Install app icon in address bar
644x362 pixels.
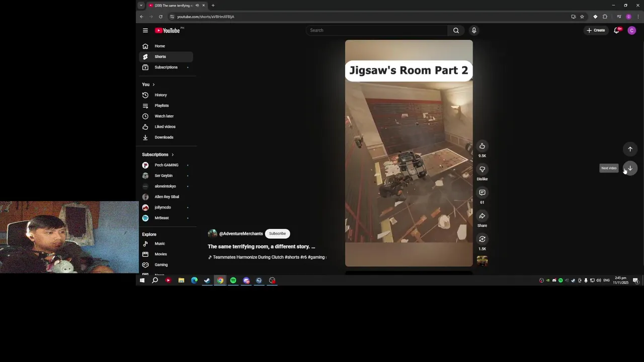pyautogui.click(x=574, y=17)
